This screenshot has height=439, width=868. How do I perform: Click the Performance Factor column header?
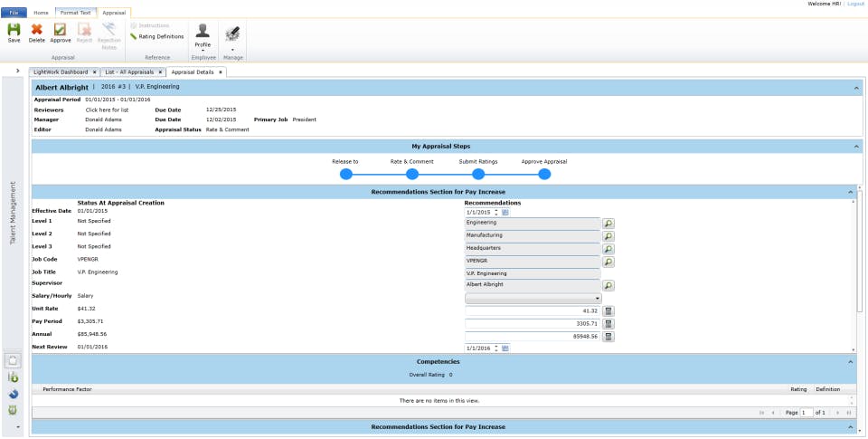pyautogui.click(x=67, y=389)
